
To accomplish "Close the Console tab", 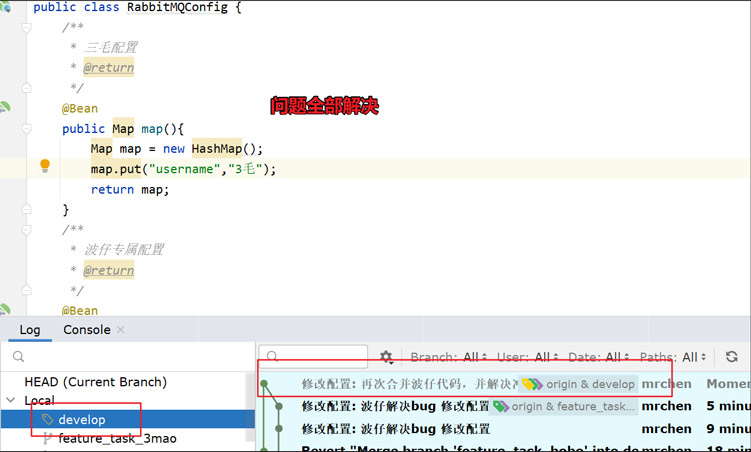I will tap(121, 329).
